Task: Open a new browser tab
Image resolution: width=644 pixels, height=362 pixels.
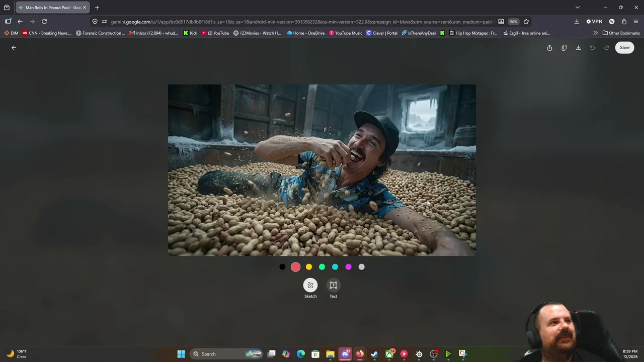Action: tap(97, 8)
